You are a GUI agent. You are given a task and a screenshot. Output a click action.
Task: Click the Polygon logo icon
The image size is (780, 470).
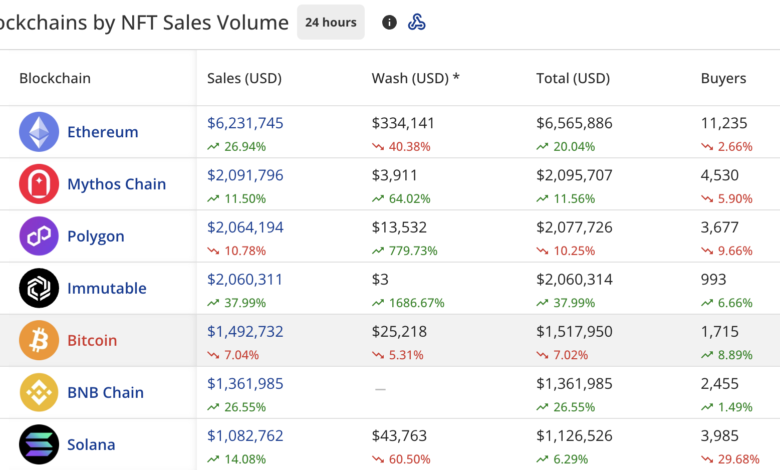click(x=39, y=236)
